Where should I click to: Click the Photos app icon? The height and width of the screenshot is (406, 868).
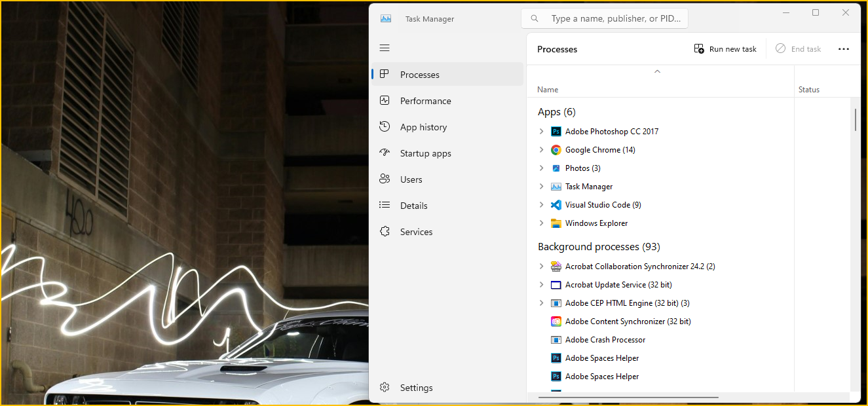click(x=556, y=168)
